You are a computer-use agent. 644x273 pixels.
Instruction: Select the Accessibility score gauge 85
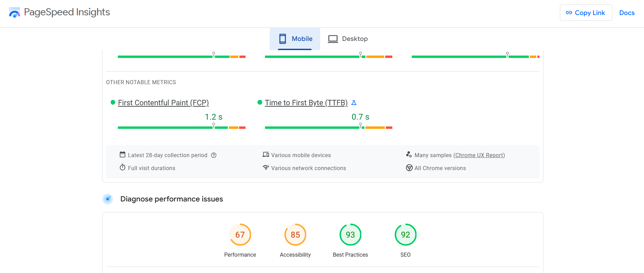tap(295, 235)
